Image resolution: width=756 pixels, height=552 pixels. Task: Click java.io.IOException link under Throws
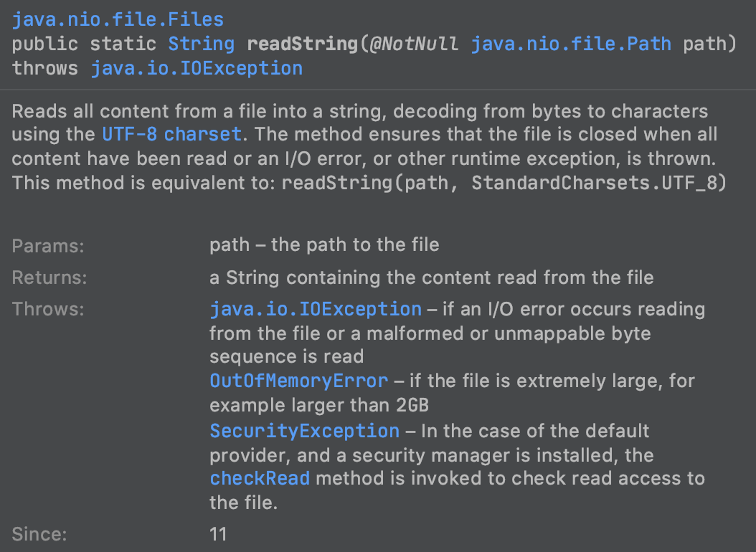tap(316, 309)
